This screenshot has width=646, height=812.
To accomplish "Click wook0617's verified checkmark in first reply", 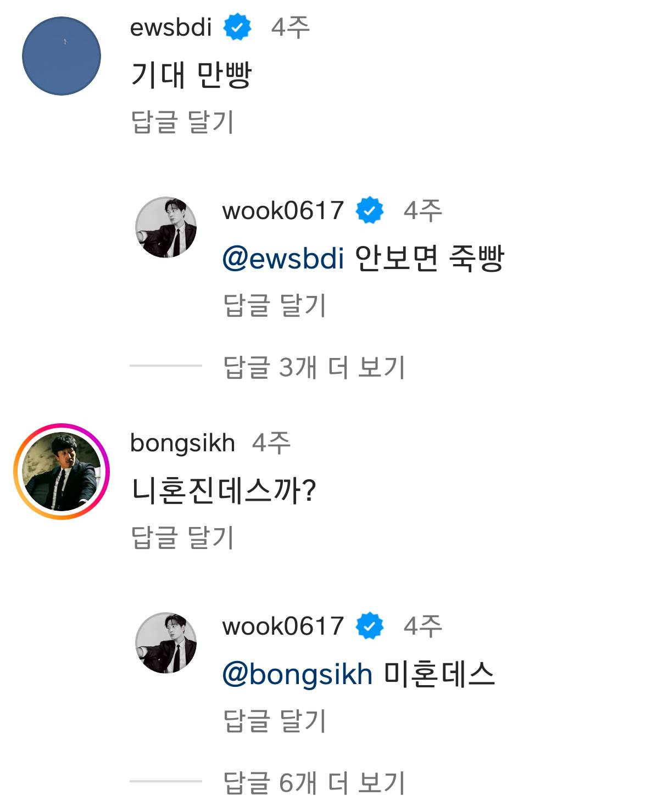I will [369, 210].
